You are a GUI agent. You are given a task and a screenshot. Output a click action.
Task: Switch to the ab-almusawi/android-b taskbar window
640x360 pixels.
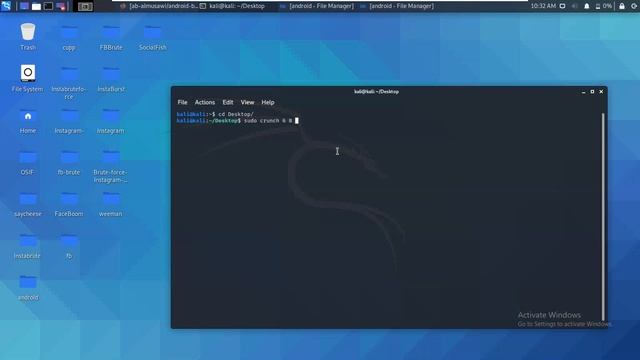[x=159, y=6]
